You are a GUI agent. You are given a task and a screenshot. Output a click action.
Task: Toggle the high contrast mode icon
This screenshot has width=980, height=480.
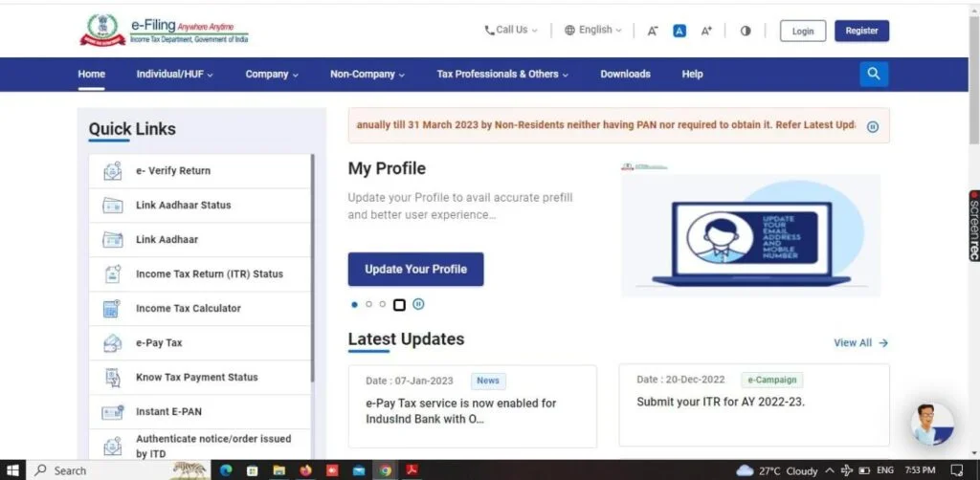(x=746, y=31)
